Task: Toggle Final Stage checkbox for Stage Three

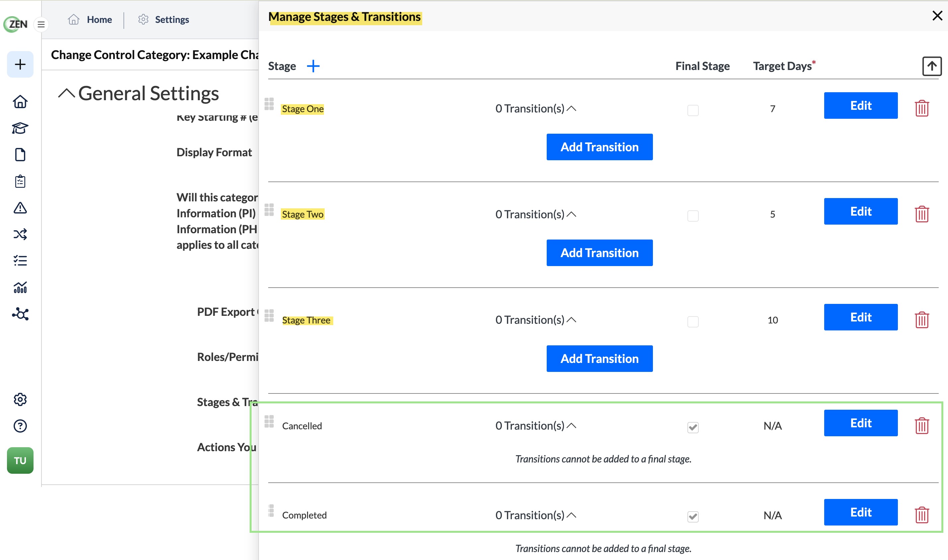Action: coord(692,321)
